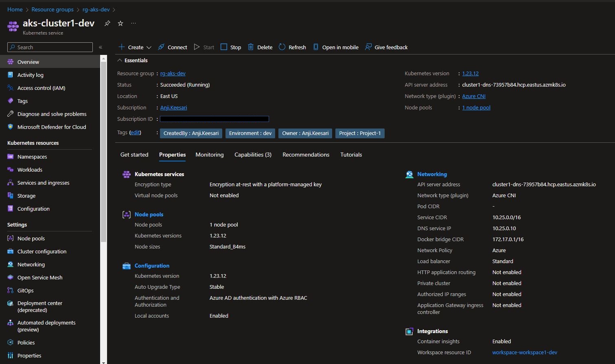Open the Anji.Keesari subscription link
The image size is (615, 364).
point(174,108)
